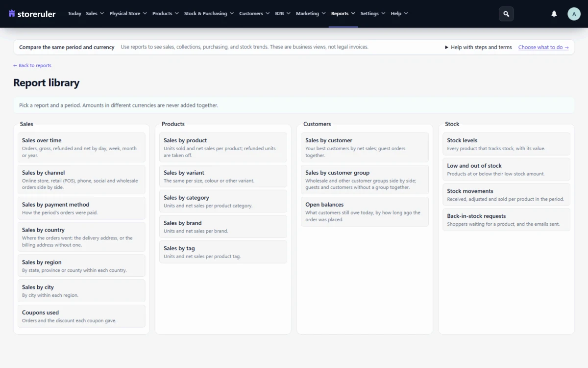Open the Stock movements report

pyautogui.click(x=506, y=194)
